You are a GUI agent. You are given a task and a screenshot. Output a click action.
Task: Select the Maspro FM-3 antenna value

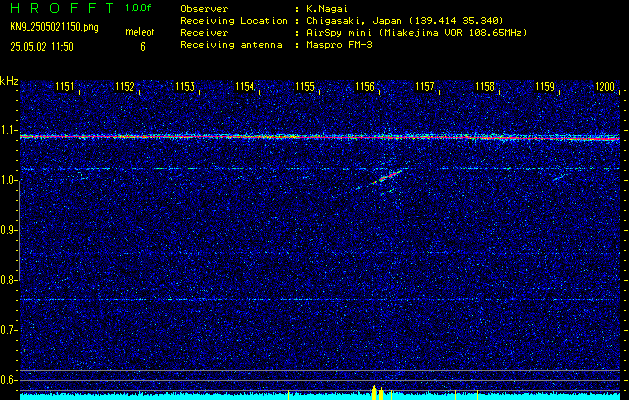(x=339, y=45)
